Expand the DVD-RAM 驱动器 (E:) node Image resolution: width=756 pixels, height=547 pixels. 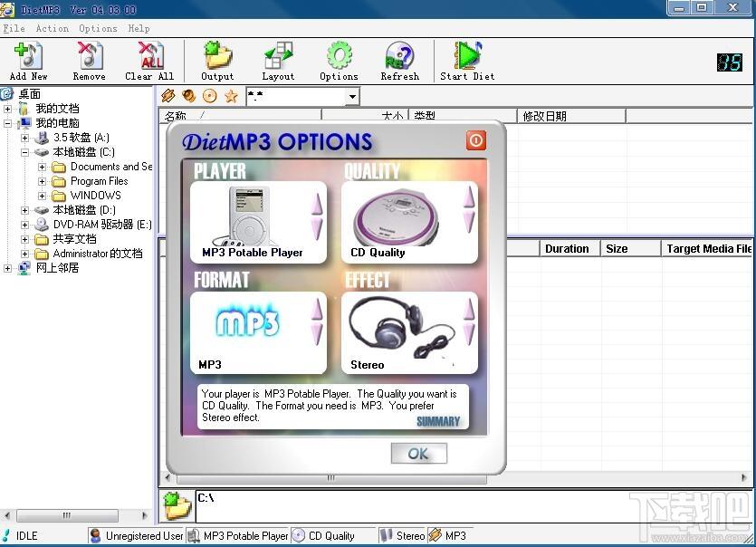click(25, 225)
